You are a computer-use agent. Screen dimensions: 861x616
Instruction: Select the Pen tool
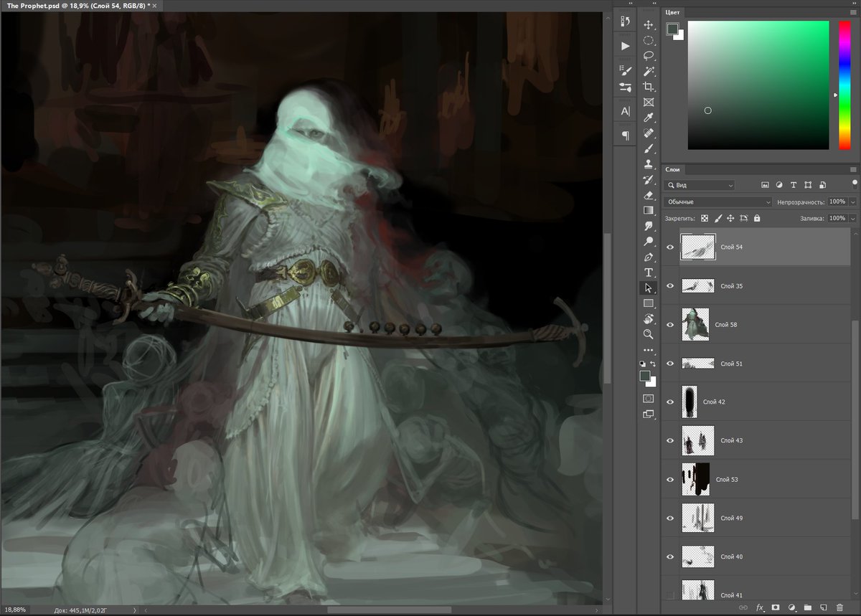pos(649,257)
